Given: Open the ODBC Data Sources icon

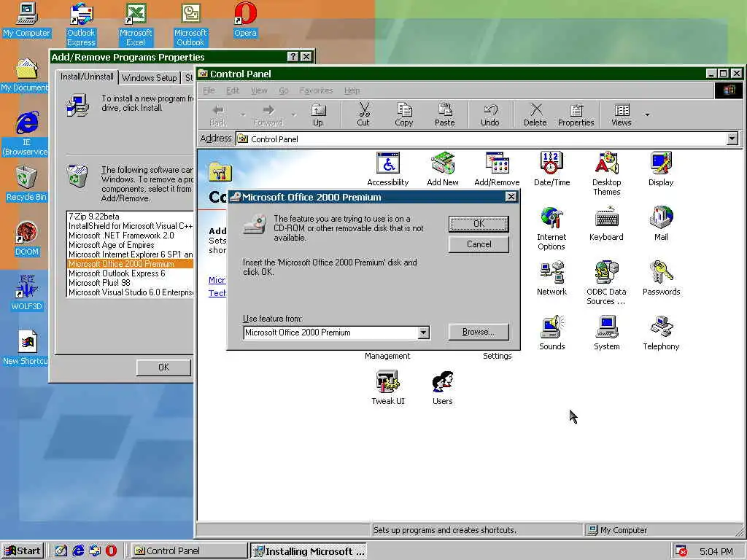Looking at the screenshot, I should click(606, 283).
